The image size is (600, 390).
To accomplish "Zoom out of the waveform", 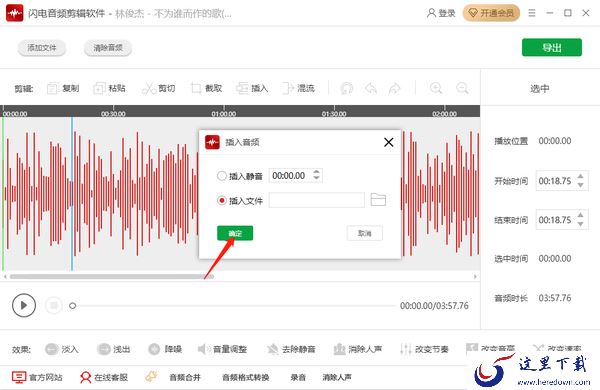I will (462, 88).
